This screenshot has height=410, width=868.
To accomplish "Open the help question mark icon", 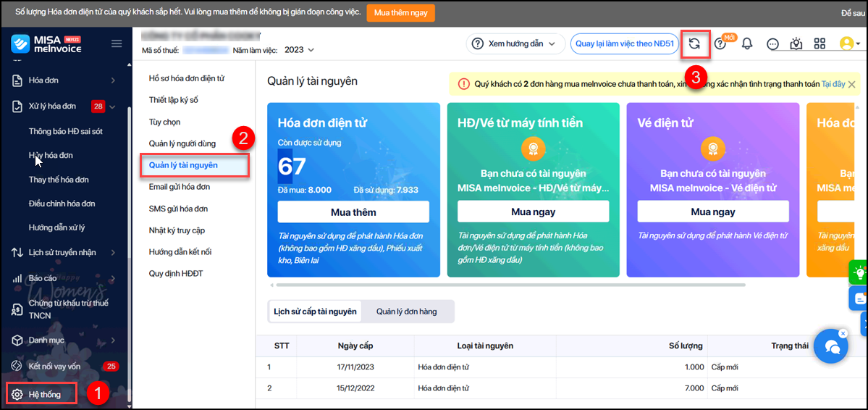I will click(x=720, y=44).
